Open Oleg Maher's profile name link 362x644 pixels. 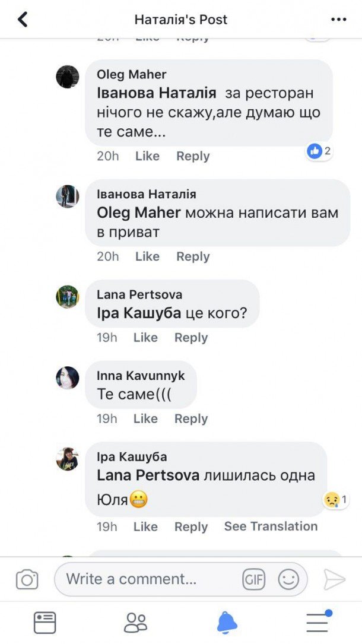[132, 74]
